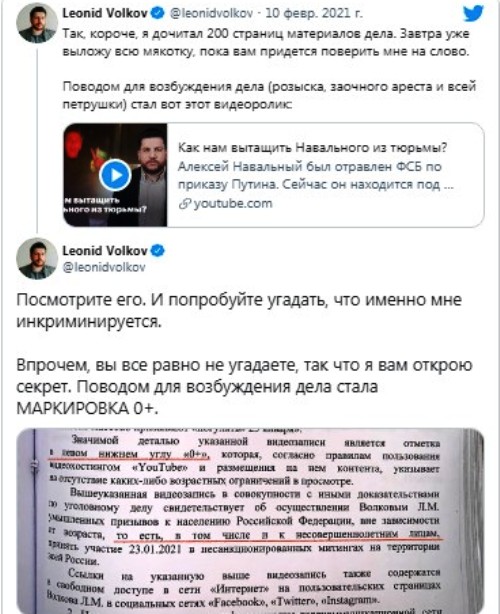Open Leonid Volkov's top avatar
The height and width of the screenshot is (614, 500).
click(37, 23)
